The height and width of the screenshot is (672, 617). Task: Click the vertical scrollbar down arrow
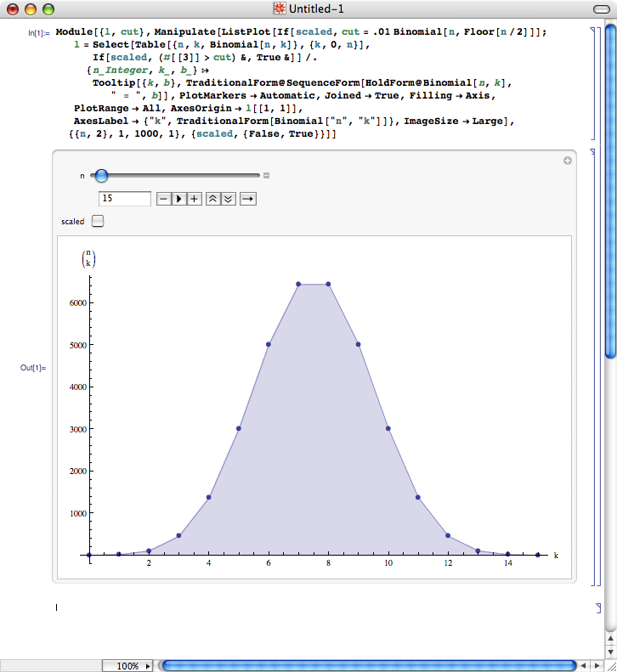[x=609, y=650]
